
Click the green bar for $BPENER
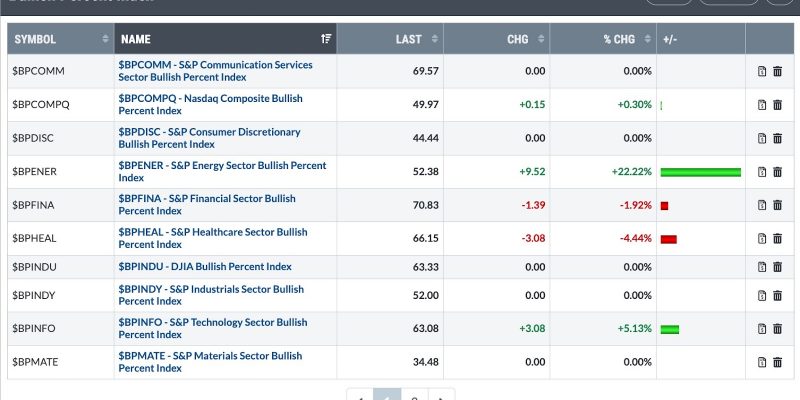point(701,172)
